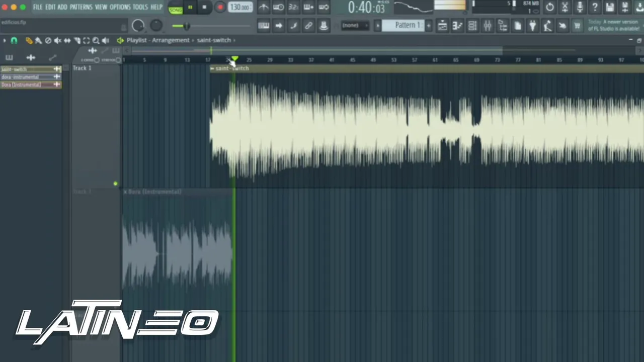
Task: Pause playback with the pause button
Action: (x=190, y=8)
